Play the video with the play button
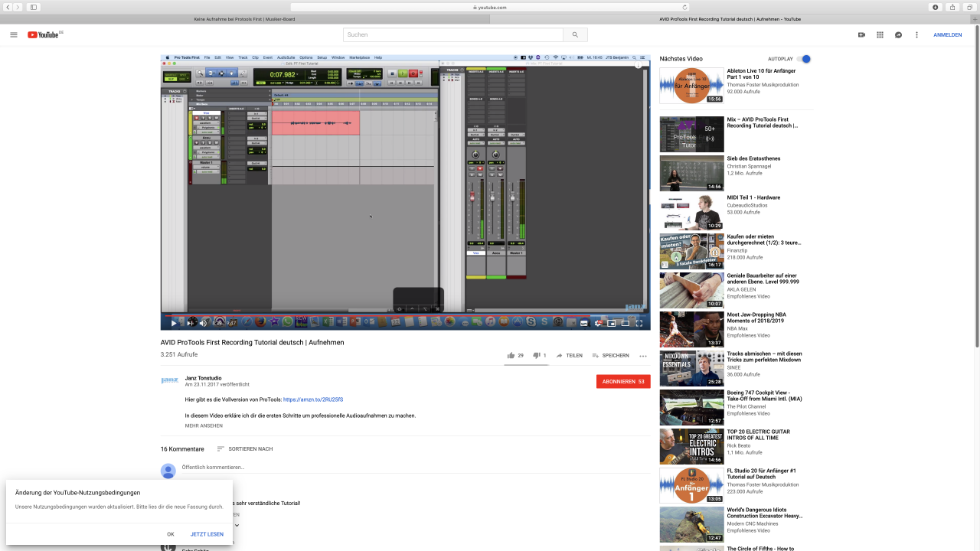Image resolution: width=980 pixels, height=551 pixels. pyautogui.click(x=174, y=323)
